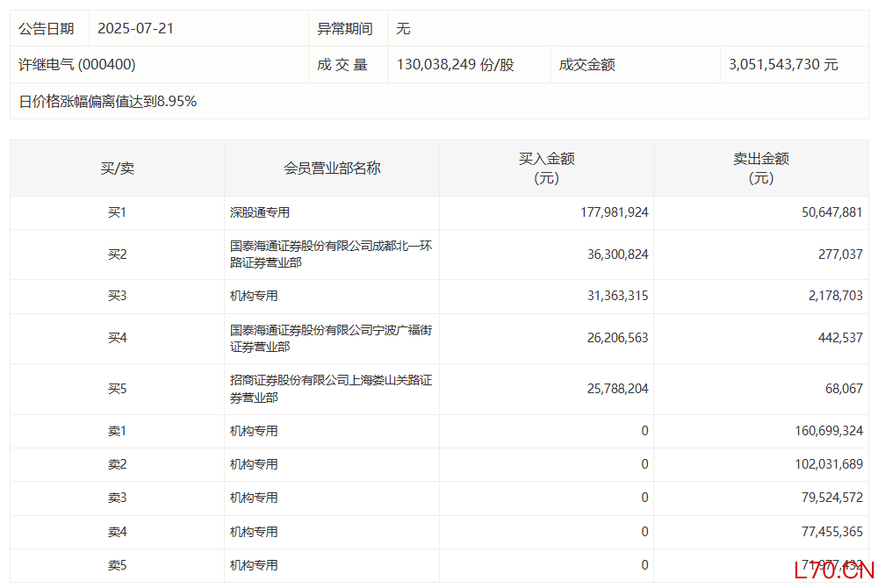The image size is (878, 588).
Task: Click the 公告日期 value 2025-07-21
Action: coord(135,29)
